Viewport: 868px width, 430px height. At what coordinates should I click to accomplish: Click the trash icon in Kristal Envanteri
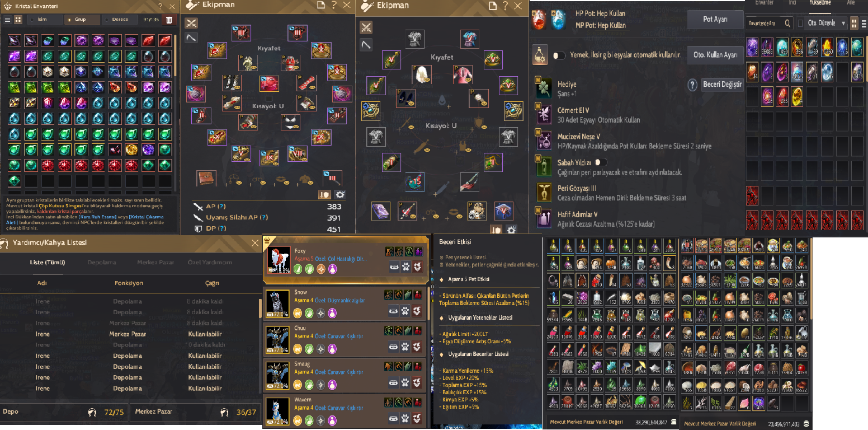[169, 20]
